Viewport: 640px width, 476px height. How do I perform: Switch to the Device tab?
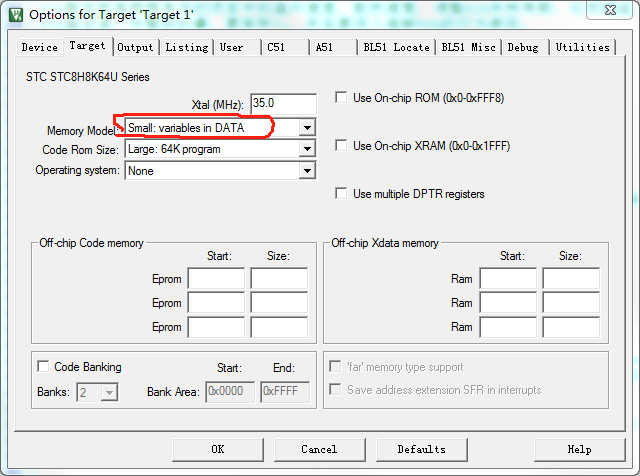40,47
